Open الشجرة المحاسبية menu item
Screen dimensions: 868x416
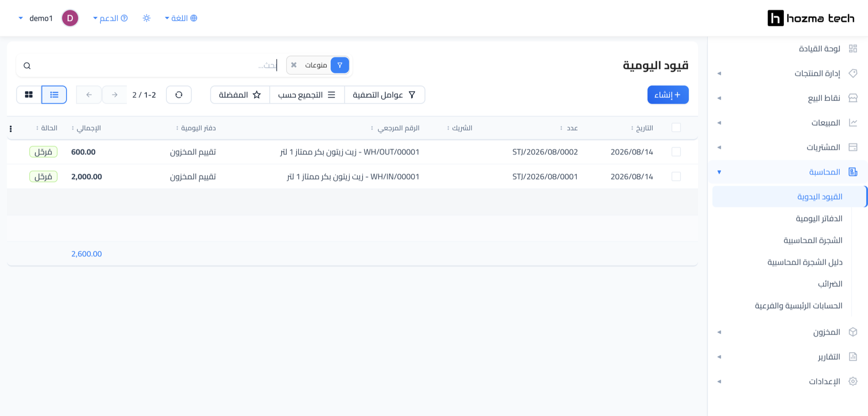point(813,240)
